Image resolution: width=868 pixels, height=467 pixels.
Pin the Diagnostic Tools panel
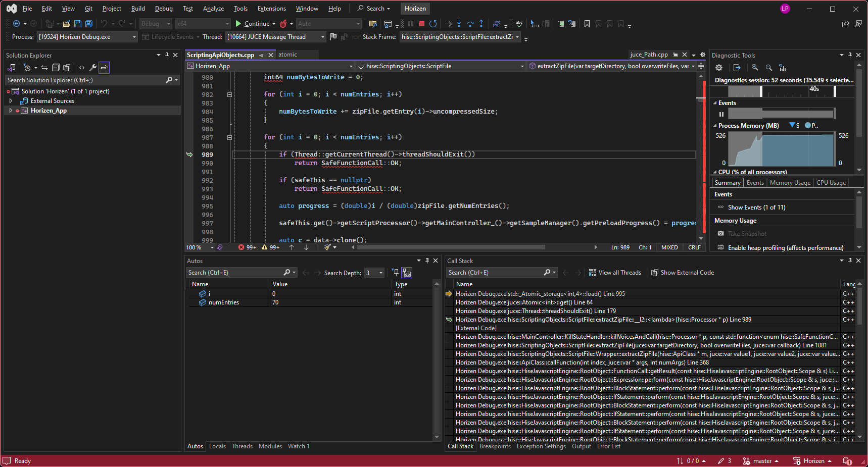(x=850, y=55)
